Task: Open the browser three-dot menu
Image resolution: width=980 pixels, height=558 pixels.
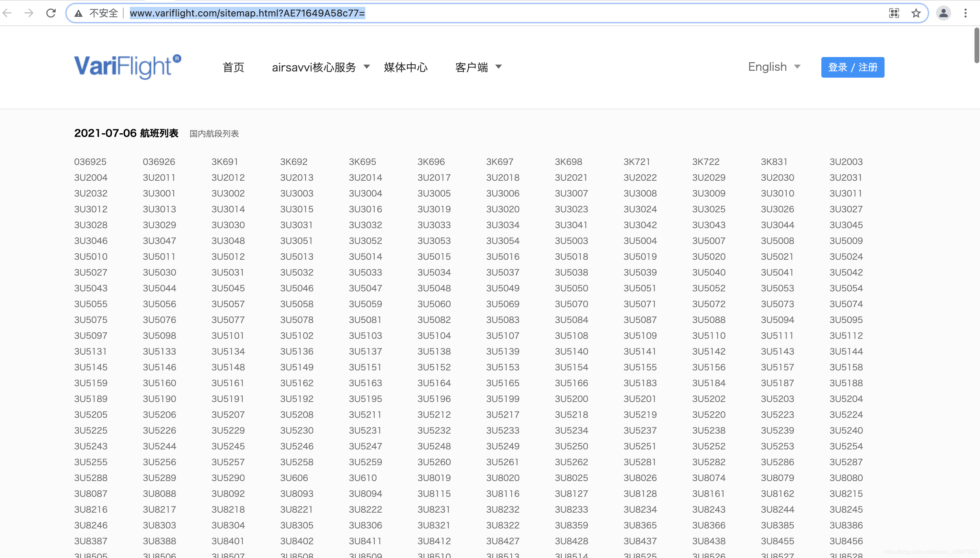Action: 965,13
